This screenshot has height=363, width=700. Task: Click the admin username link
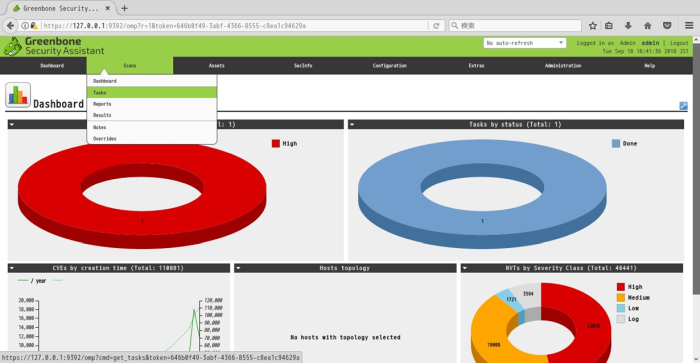[650, 43]
